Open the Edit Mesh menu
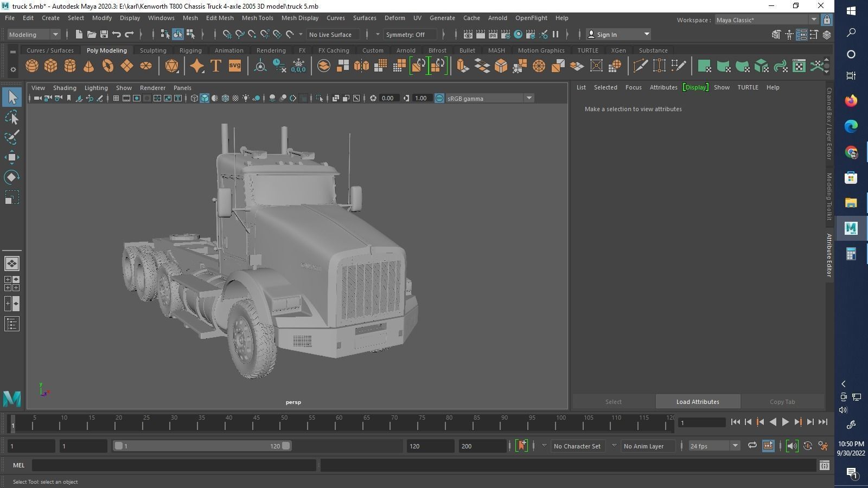The height and width of the screenshot is (488, 868). click(220, 18)
